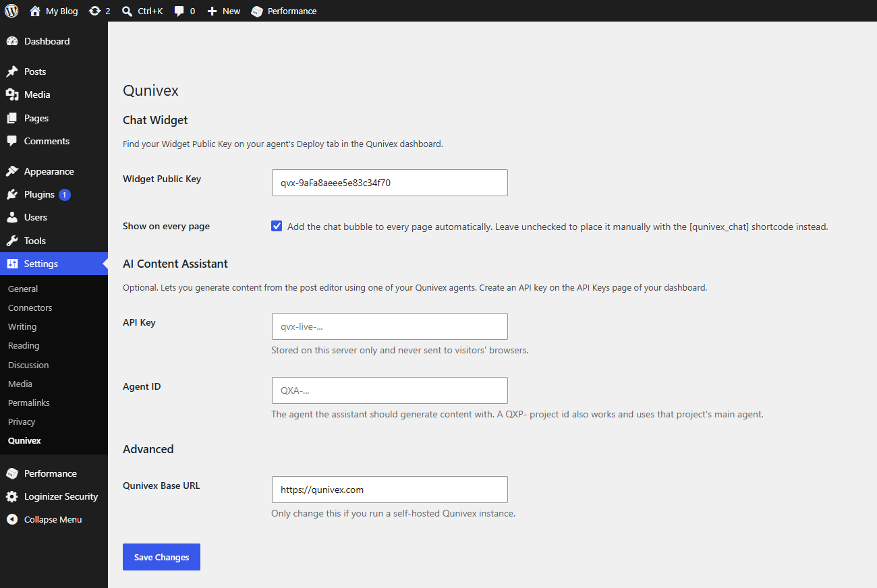
Task: Click the Plugins plug icon
Action: (x=12, y=194)
